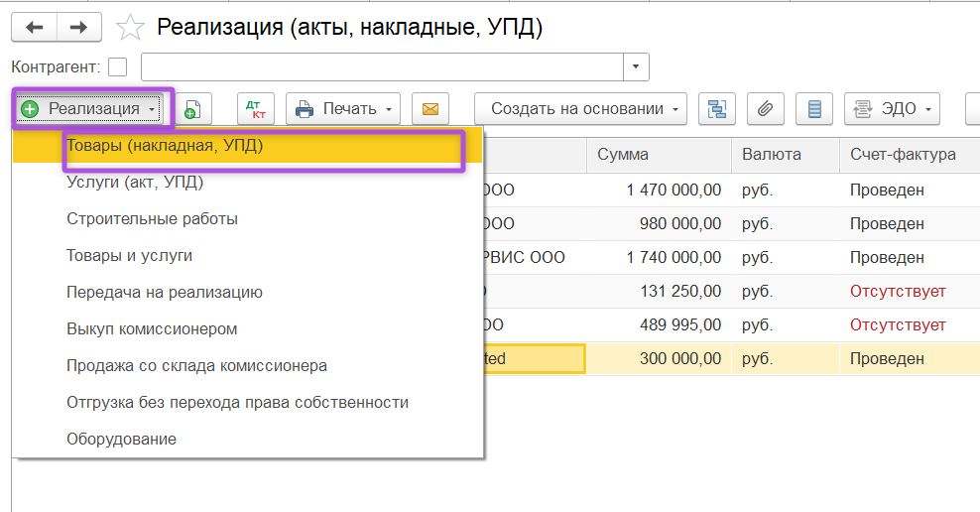Select Передача на реализацию entry
Screen dimensions: 980x512
[x=248, y=293]
